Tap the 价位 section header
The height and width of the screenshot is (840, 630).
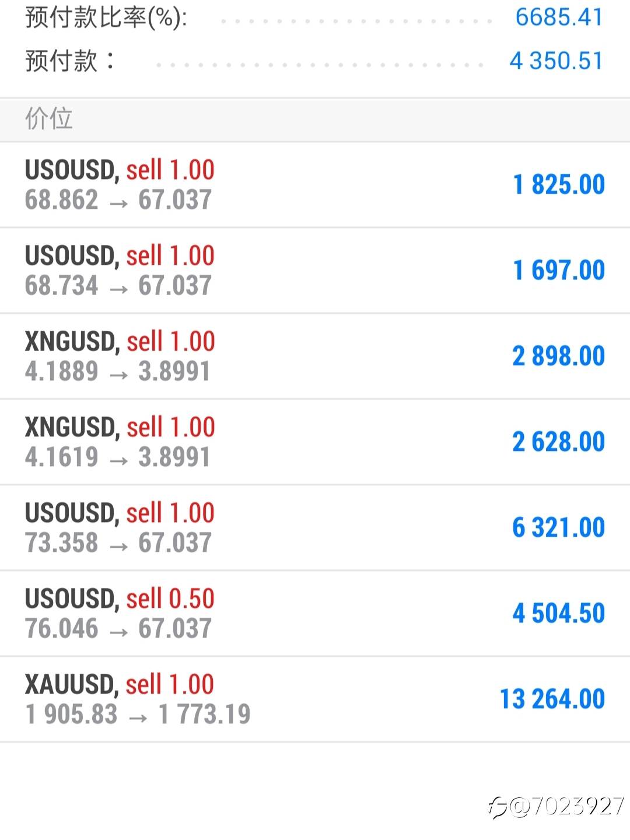coord(49,119)
